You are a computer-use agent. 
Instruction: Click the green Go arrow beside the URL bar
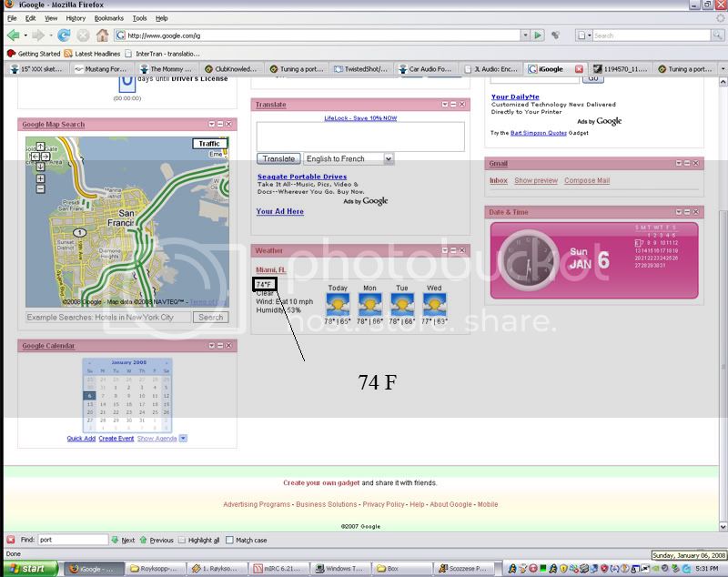coord(538,35)
